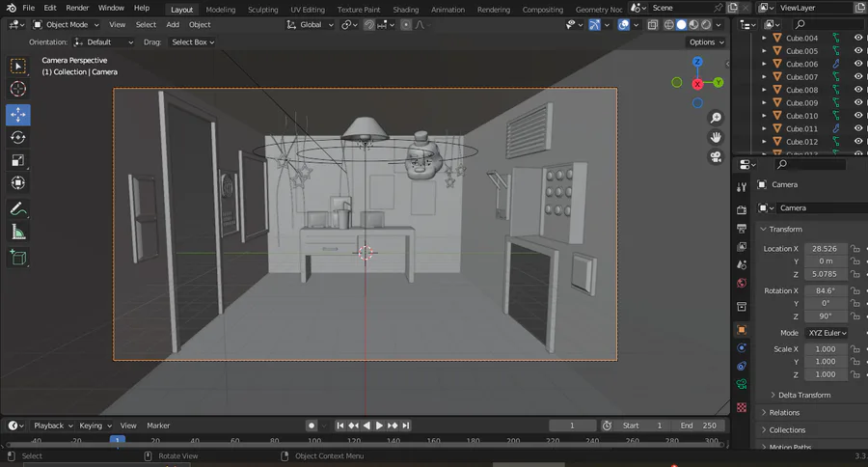Open the Render properties tab
The height and width of the screenshot is (467, 868).
coord(742,210)
